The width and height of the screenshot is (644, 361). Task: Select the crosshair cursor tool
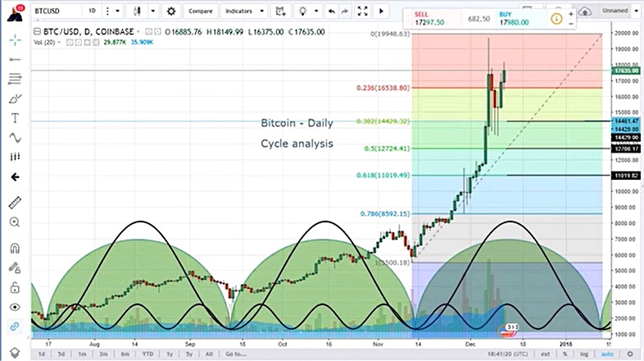coord(15,40)
